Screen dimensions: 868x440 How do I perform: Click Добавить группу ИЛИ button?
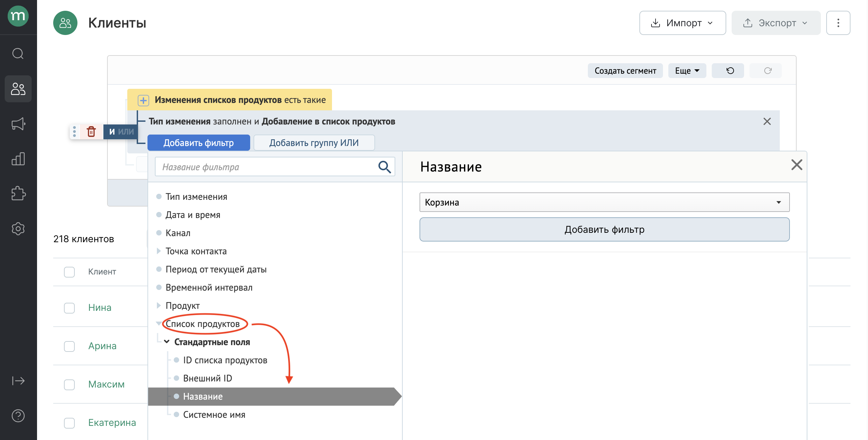pyautogui.click(x=314, y=143)
